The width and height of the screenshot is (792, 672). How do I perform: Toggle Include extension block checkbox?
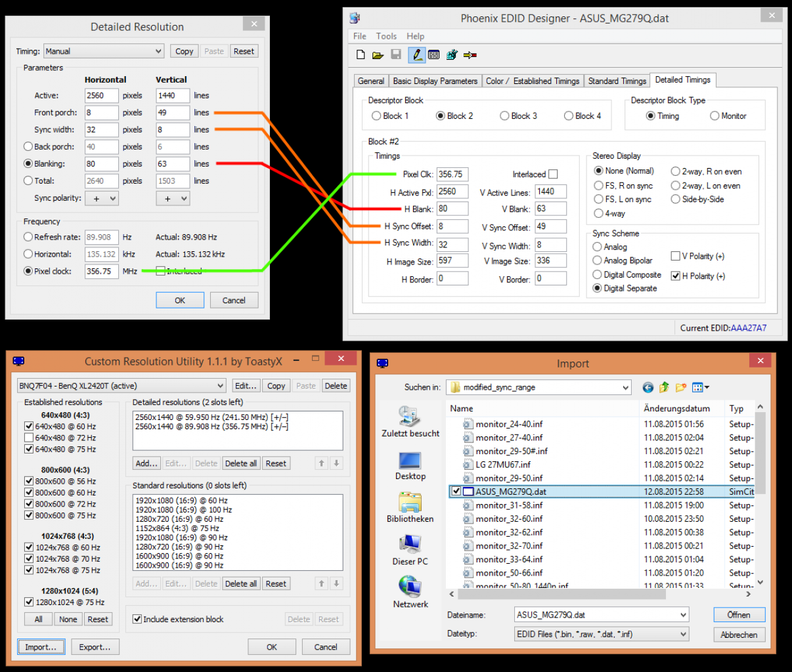point(137,619)
